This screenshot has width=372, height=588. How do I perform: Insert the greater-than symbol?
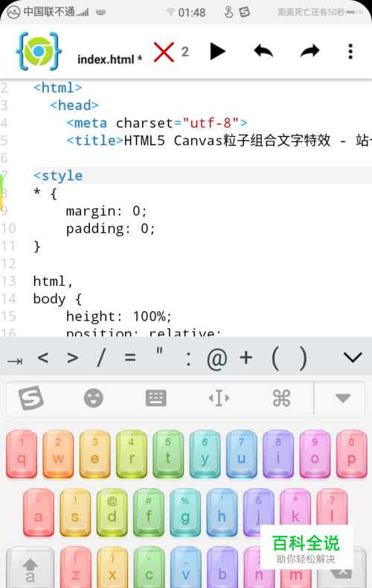click(73, 357)
